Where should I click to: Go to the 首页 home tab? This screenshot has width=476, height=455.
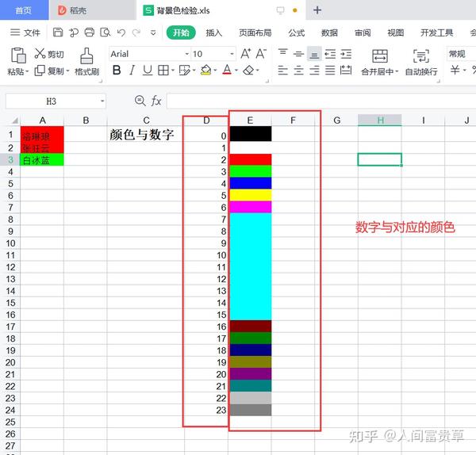tap(24, 10)
